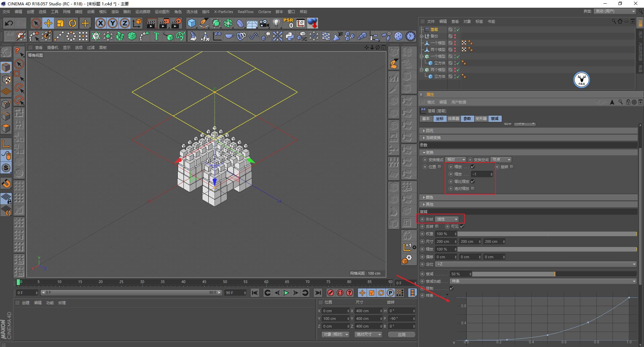
Task: Select the Rotate tool icon
Action: click(72, 23)
